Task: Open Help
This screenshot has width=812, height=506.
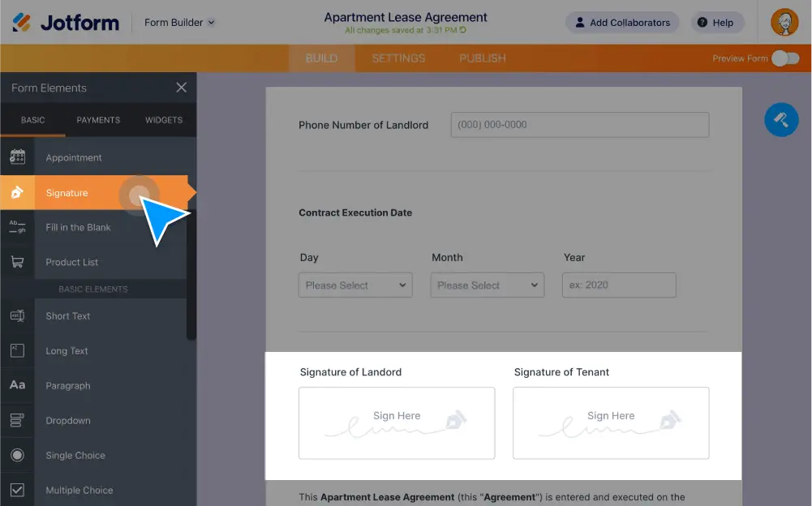Action: 716,22
